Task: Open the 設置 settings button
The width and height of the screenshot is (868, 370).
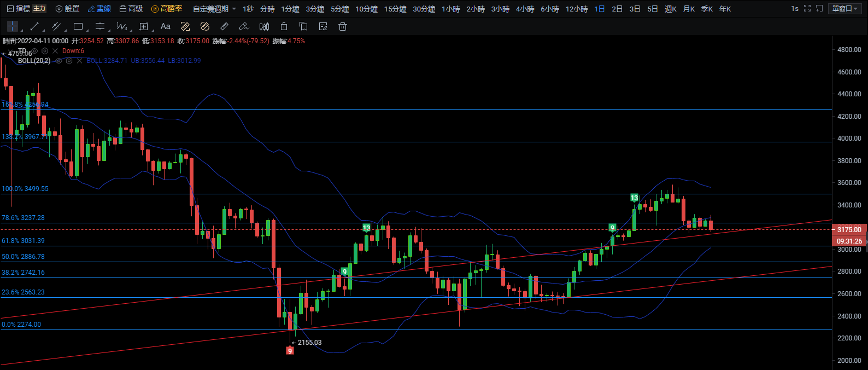Action: (x=68, y=9)
